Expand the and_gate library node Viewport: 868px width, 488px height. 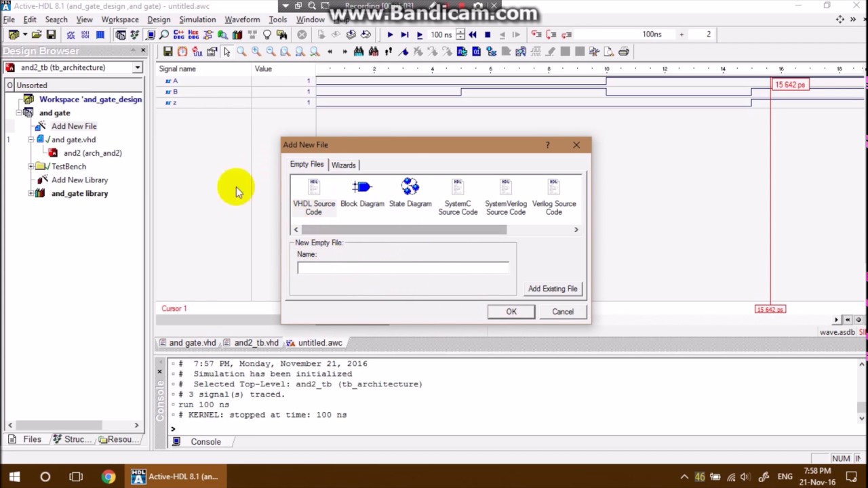click(x=31, y=193)
